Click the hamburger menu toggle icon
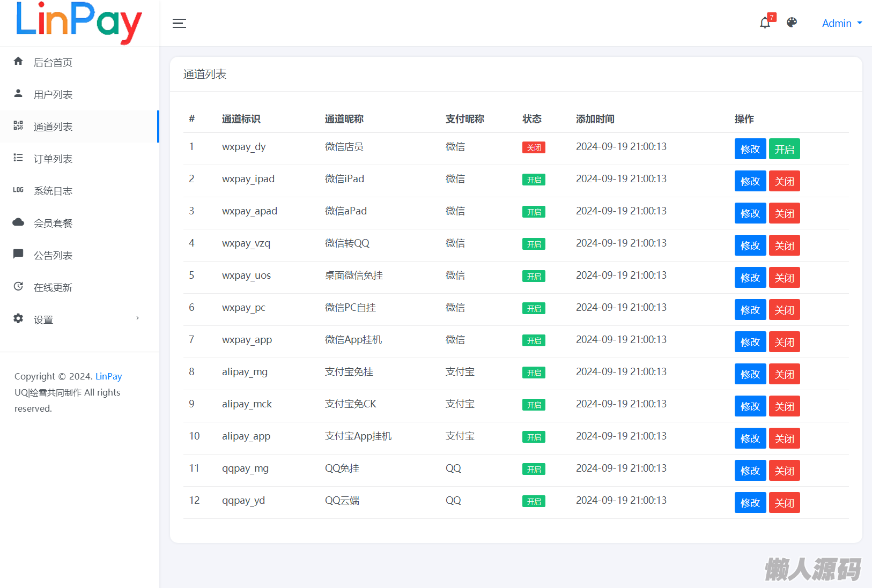This screenshot has height=588, width=872. coord(179,23)
